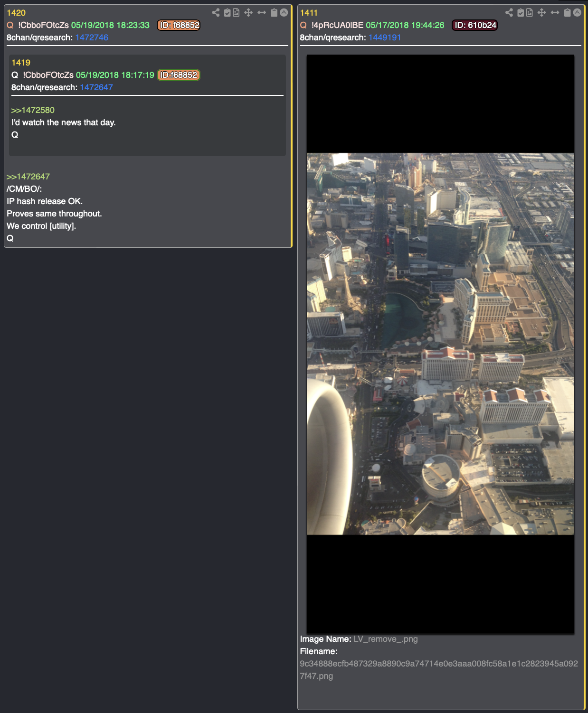The width and height of the screenshot is (588, 713).
Task: Click the plain clipboard icon on post 1411
Action: (x=568, y=13)
